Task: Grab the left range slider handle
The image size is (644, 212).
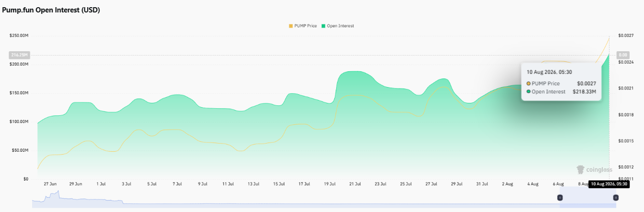Action: [x=560, y=198]
